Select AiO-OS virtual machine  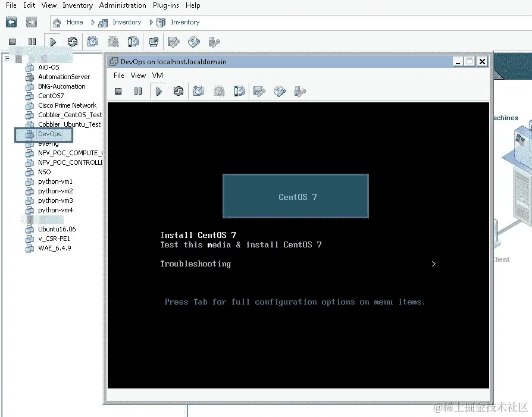[x=49, y=67]
